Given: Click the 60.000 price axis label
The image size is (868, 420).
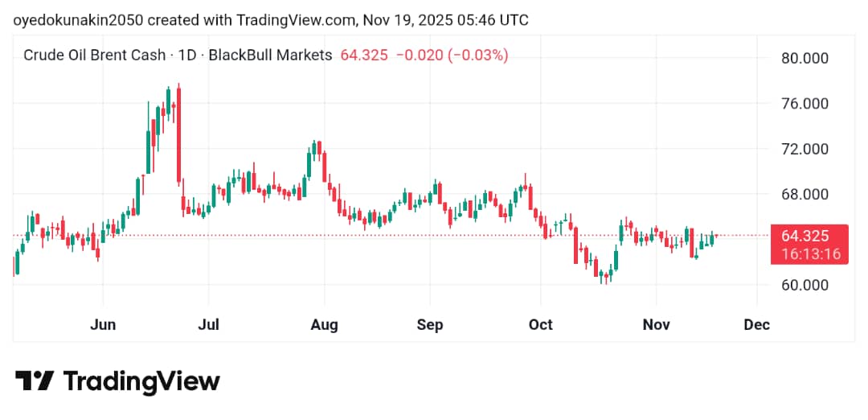Looking at the screenshot, I should [x=804, y=285].
